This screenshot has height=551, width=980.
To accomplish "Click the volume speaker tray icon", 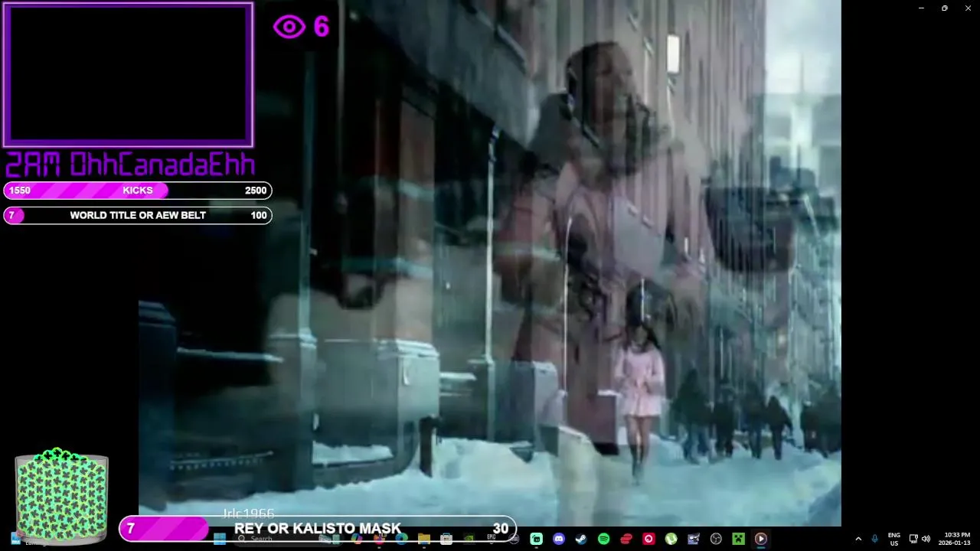I will click(926, 539).
